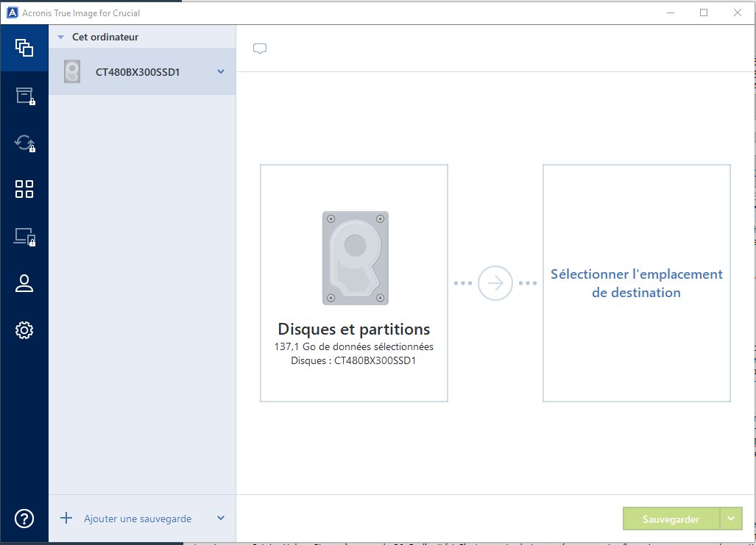Click the Disques et partitions source box
The width and height of the screenshot is (756, 545).
354,283
